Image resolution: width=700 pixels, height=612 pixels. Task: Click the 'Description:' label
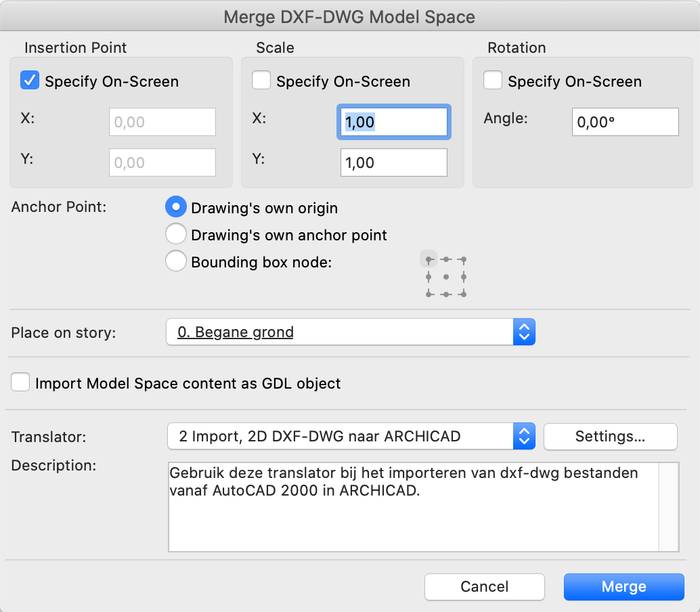53,465
